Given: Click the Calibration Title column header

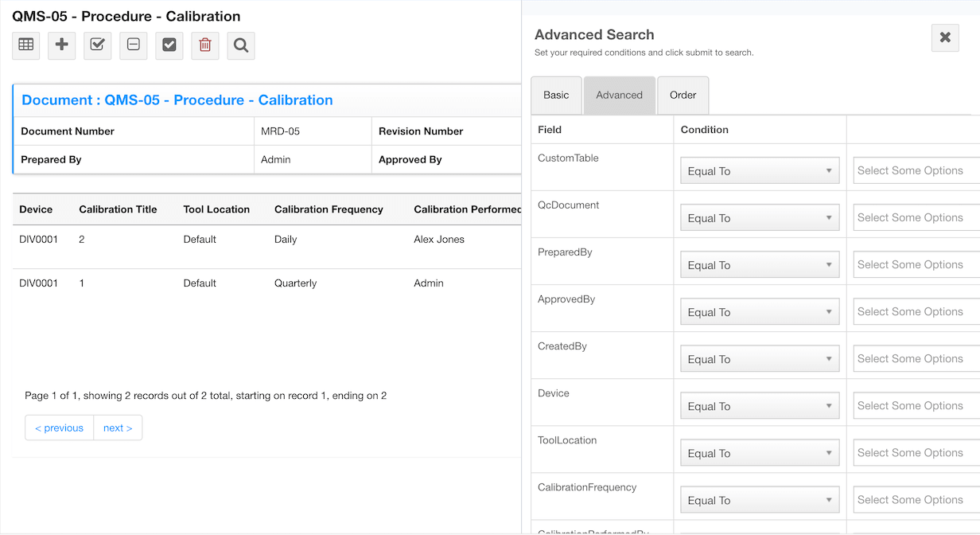Looking at the screenshot, I should [x=118, y=209].
